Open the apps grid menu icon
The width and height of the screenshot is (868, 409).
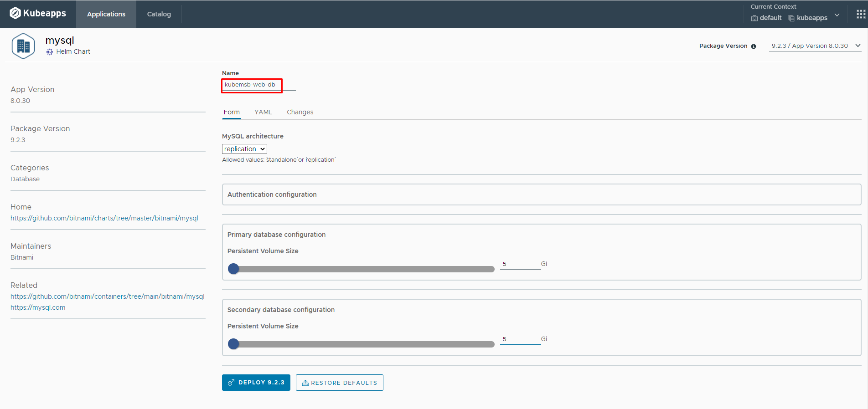point(861,14)
